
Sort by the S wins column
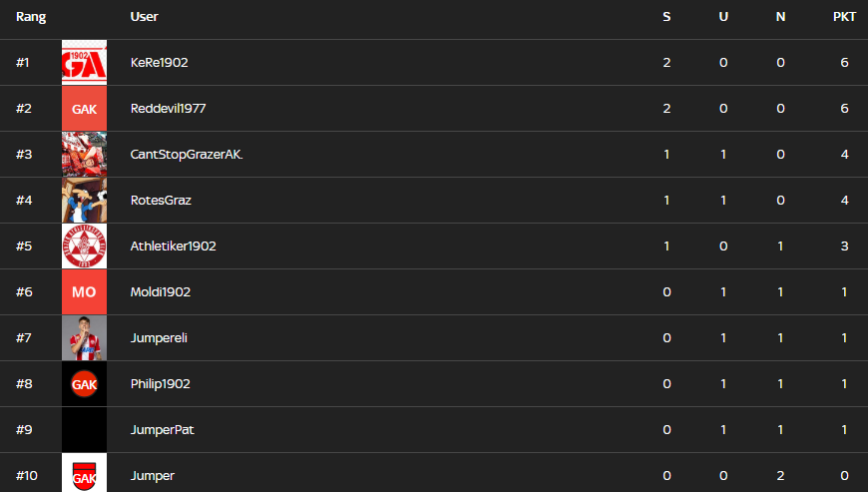[x=666, y=17]
